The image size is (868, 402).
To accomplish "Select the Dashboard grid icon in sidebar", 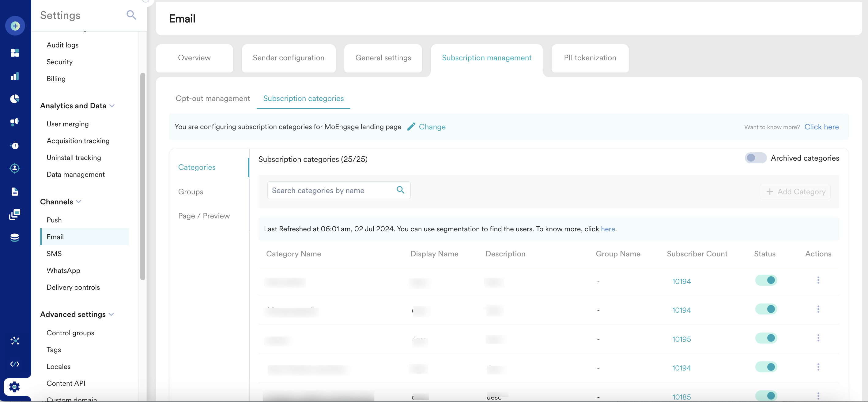I will pos(15,53).
